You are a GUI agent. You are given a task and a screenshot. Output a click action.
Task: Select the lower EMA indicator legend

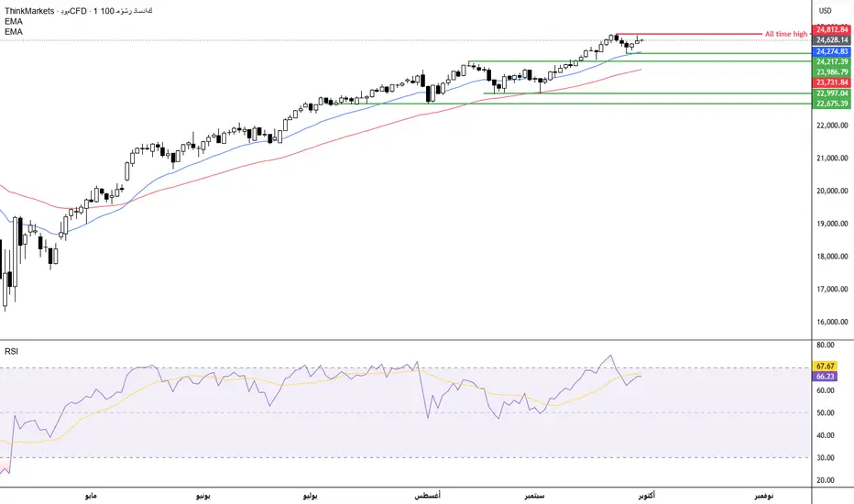point(14,31)
